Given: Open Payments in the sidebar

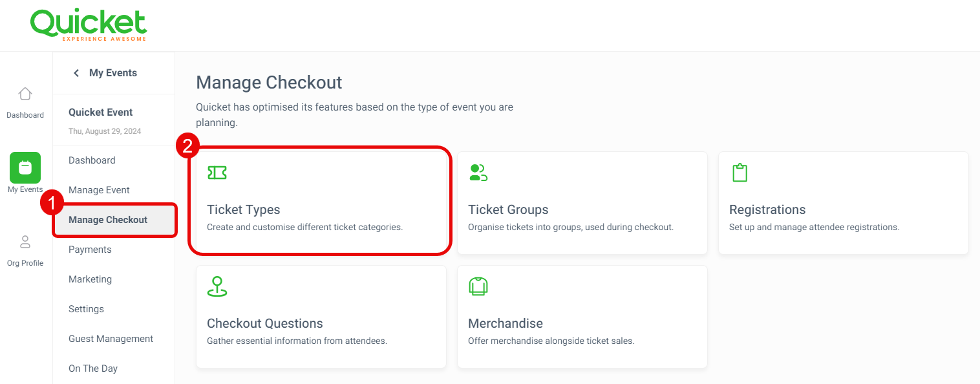Looking at the screenshot, I should pos(90,250).
